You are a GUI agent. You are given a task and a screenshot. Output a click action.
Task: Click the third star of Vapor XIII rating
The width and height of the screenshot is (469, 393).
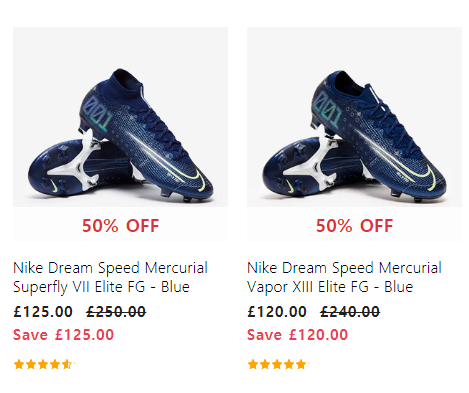(x=277, y=364)
